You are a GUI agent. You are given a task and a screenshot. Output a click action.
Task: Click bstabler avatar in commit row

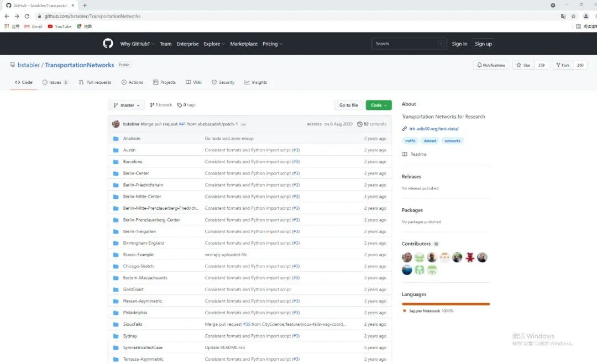(116, 124)
